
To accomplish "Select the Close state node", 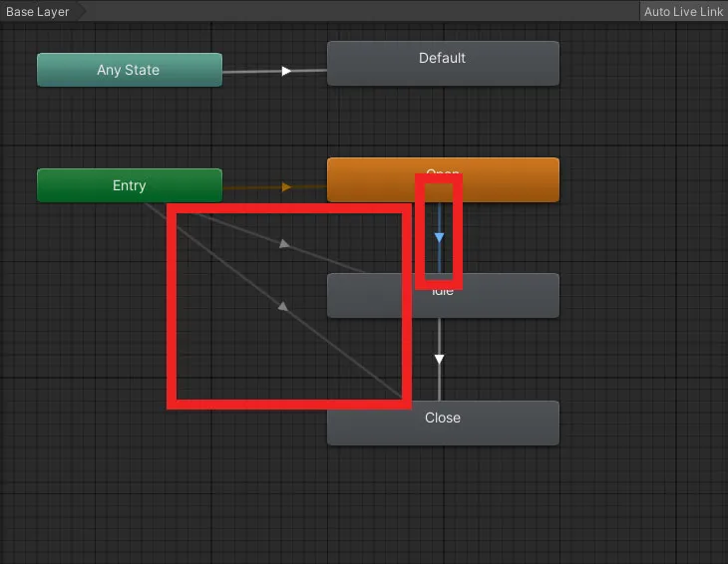I will click(442, 423).
